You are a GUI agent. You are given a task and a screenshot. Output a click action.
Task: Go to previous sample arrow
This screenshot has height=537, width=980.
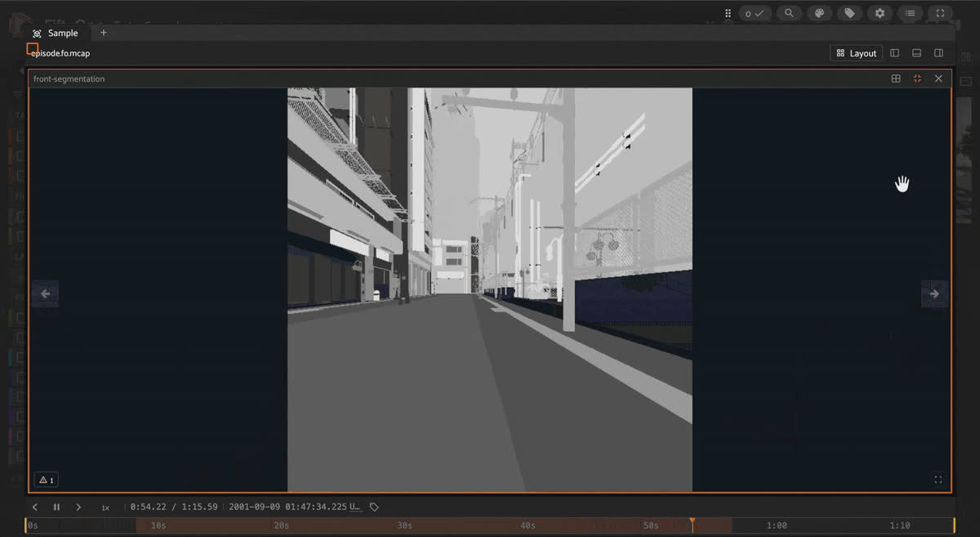[x=45, y=293]
